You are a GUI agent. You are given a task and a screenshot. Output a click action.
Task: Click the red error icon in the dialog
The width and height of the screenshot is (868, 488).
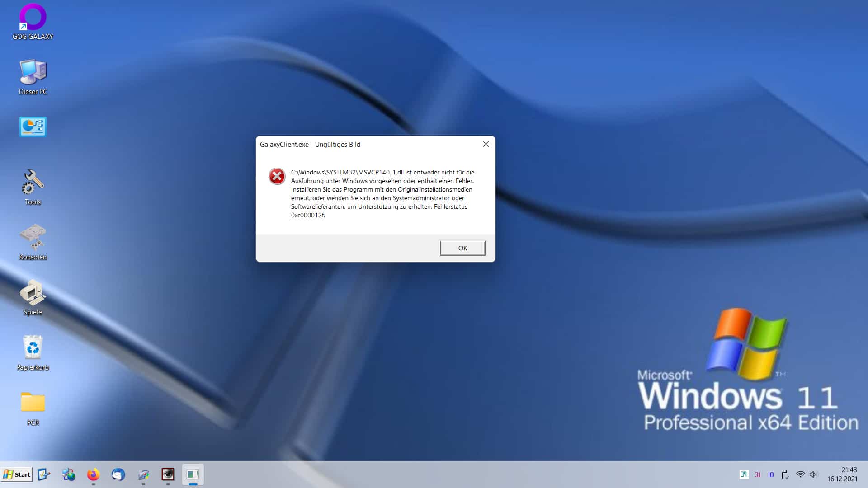click(x=277, y=176)
